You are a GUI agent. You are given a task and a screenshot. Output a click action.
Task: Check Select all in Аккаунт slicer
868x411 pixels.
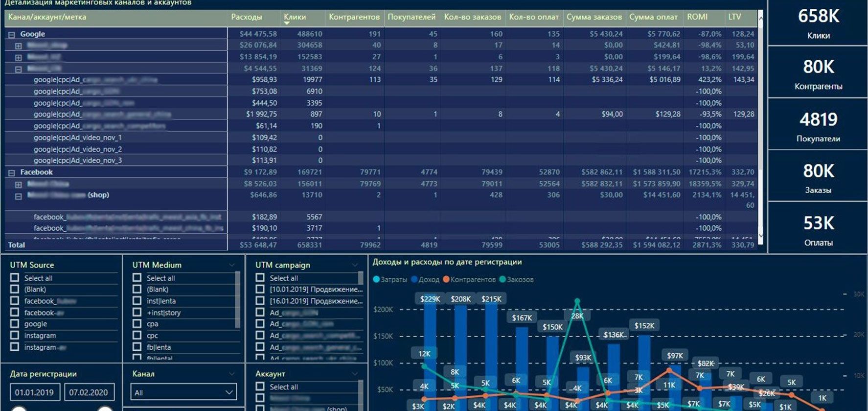(260, 387)
